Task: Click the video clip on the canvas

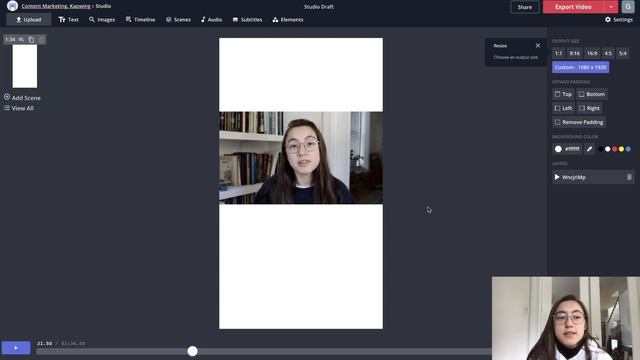Action: tap(301, 158)
